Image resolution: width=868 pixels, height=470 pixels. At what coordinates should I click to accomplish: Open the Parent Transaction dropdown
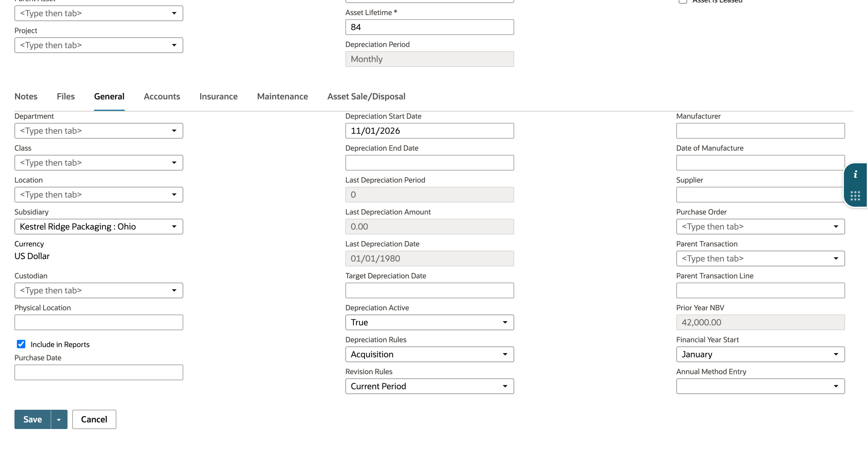[x=760, y=259]
